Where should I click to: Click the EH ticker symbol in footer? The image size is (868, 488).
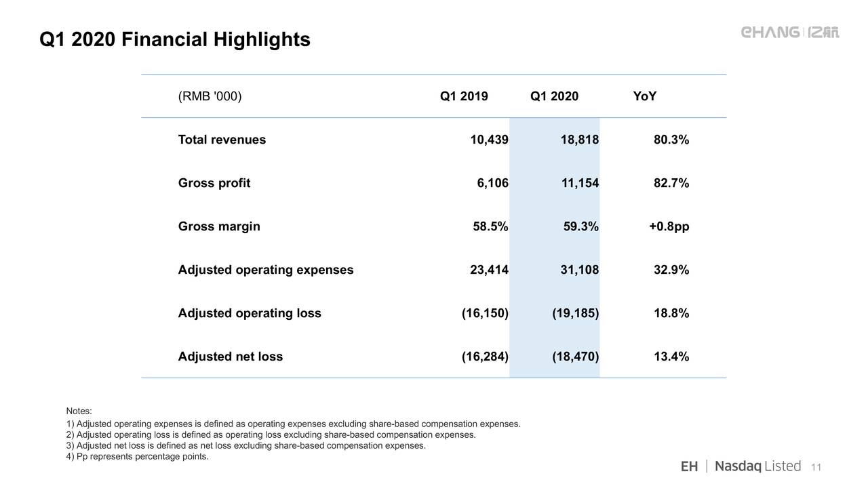689,466
